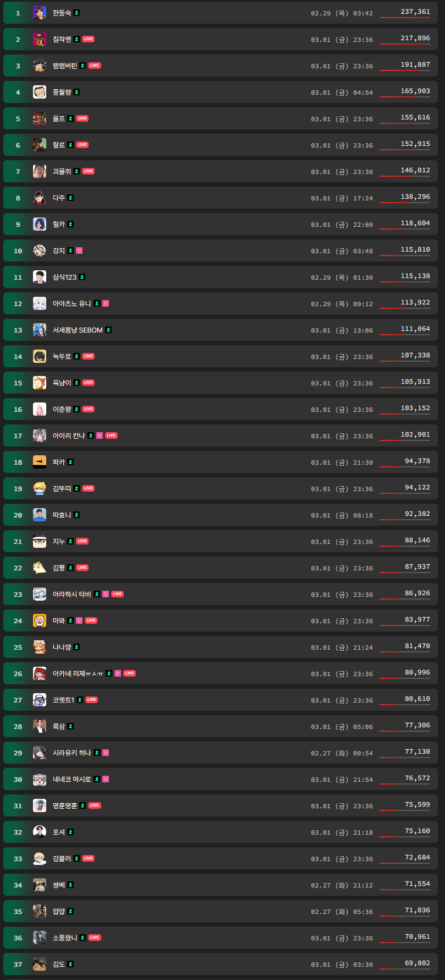Image resolution: width=445 pixels, height=980 pixels.
Task: Select the avatar of 아야츠노 유니
Action: [x=40, y=303]
